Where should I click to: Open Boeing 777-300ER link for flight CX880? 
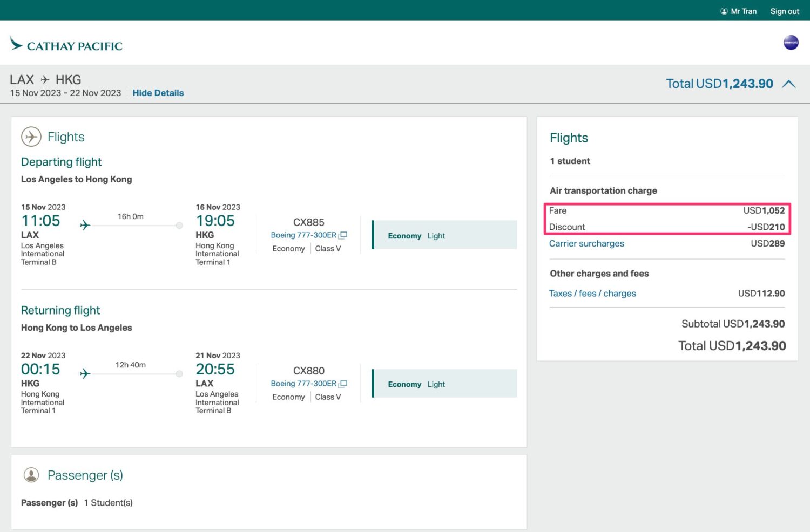[x=303, y=384]
